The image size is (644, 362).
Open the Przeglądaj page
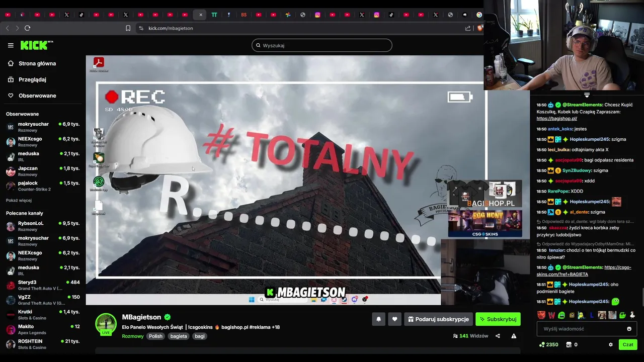tap(32, 79)
